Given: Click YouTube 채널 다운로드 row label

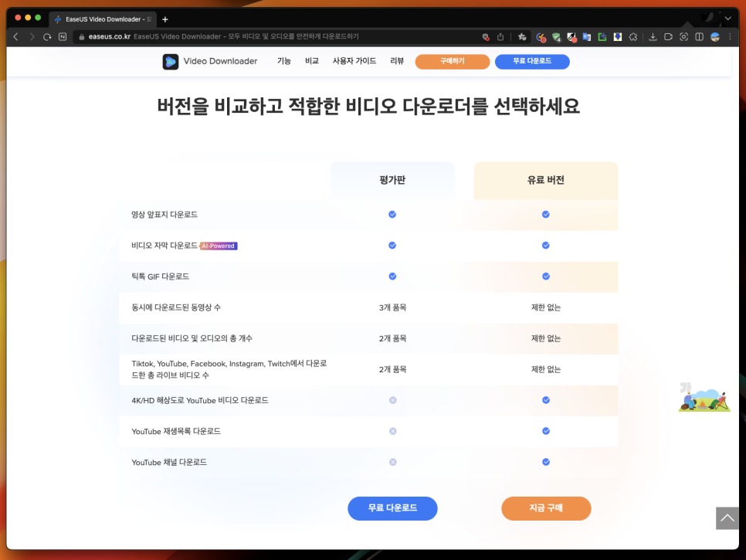Looking at the screenshot, I should pyautogui.click(x=169, y=462).
